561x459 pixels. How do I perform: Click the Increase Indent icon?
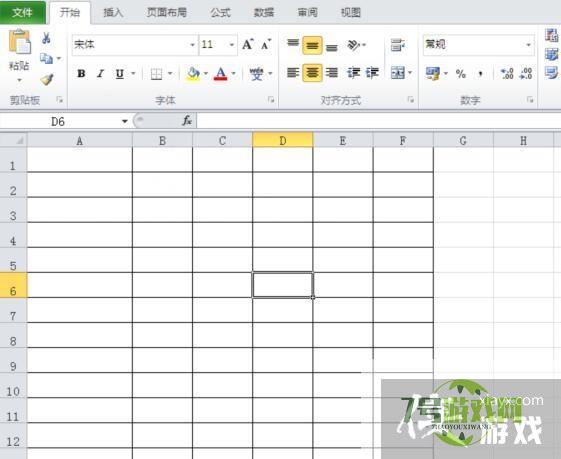pyautogui.click(x=372, y=73)
